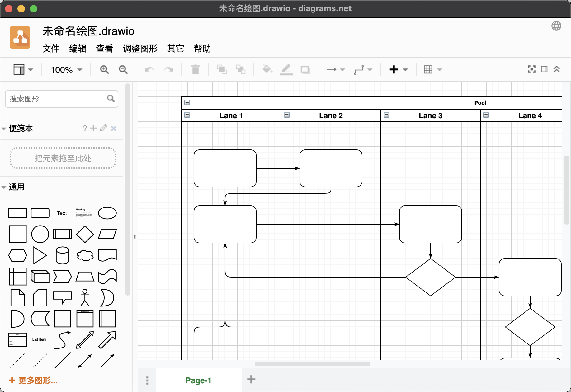Collapse Lane 2 with its minus box
The image size is (571, 392).
287,115
